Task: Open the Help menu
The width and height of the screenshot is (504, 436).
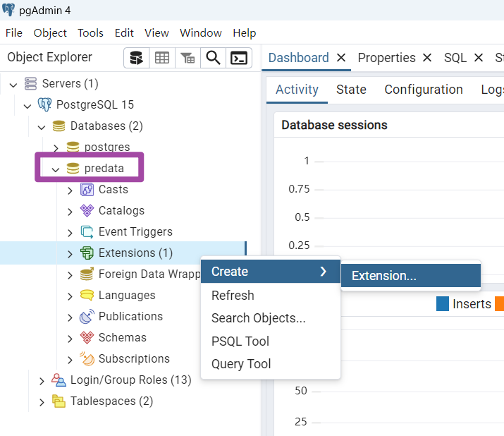Action: click(245, 33)
